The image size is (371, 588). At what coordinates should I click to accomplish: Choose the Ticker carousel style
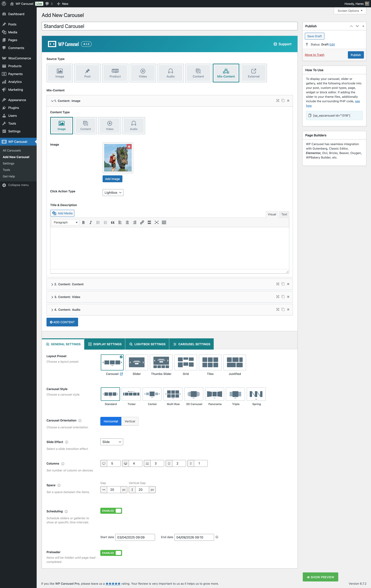coord(131,394)
